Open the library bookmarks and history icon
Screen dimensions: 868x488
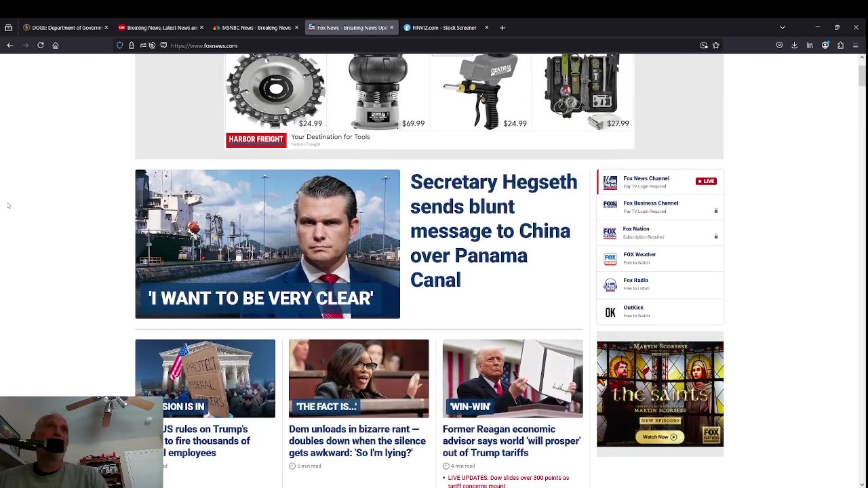(810, 45)
